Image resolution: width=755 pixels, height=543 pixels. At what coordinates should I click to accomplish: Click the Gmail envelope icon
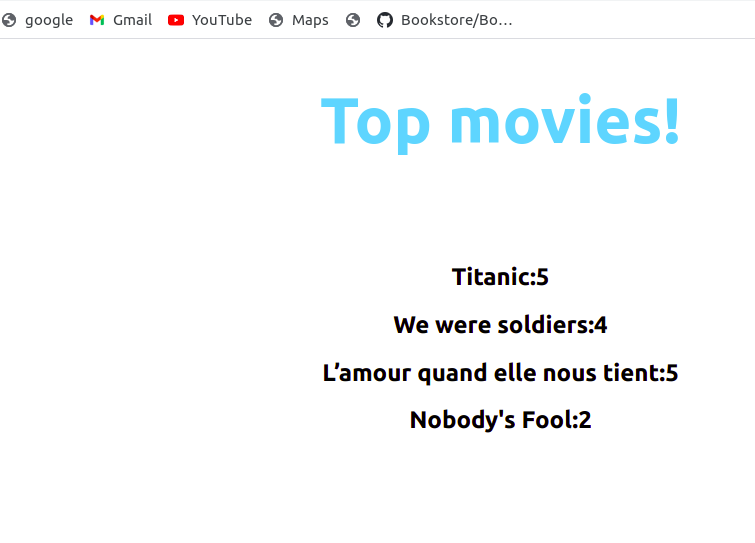click(x=97, y=20)
